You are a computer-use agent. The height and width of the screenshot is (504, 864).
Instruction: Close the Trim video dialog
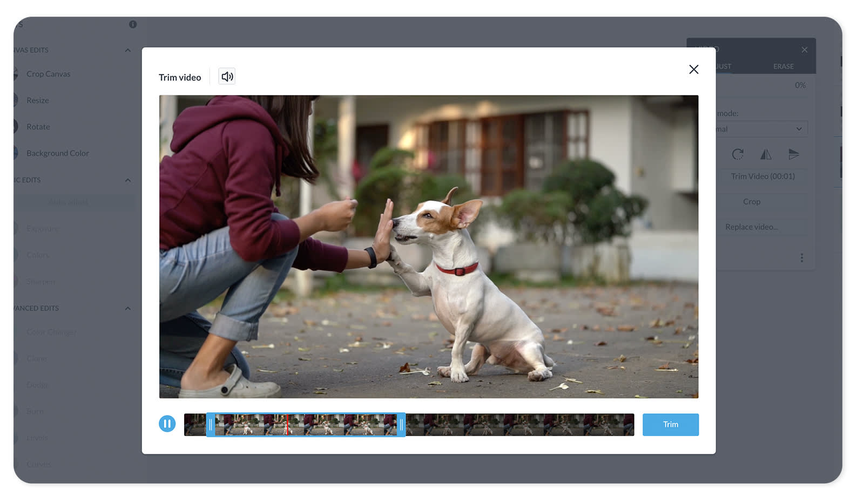click(x=694, y=70)
